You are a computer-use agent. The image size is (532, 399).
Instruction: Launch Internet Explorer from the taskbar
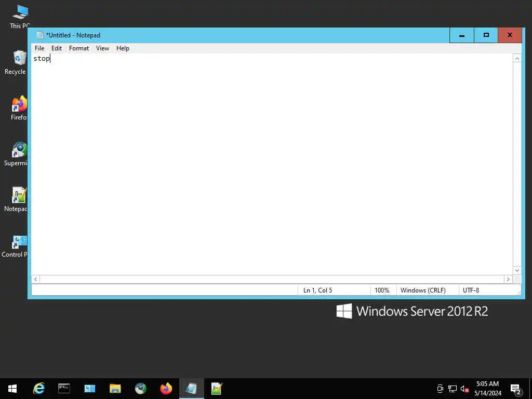[x=38, y=389]
